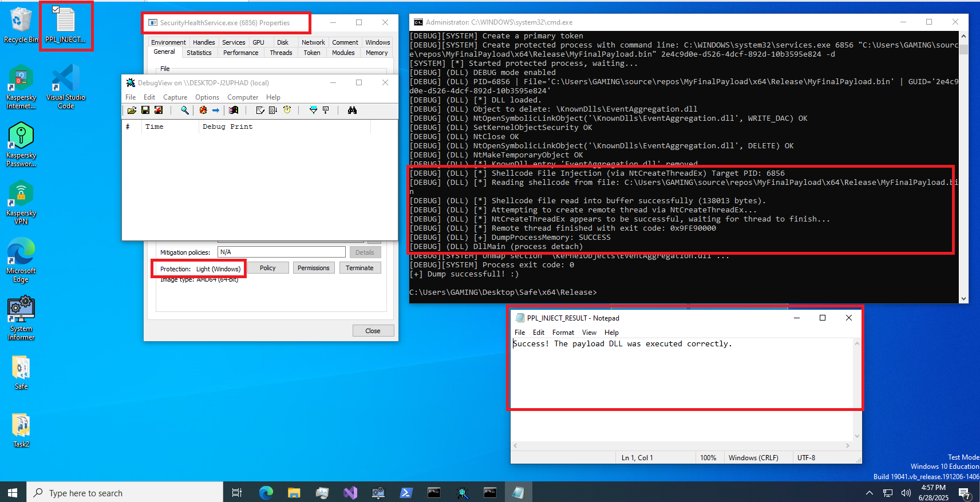Click the Close button in Properties dialog

point(373,331)
